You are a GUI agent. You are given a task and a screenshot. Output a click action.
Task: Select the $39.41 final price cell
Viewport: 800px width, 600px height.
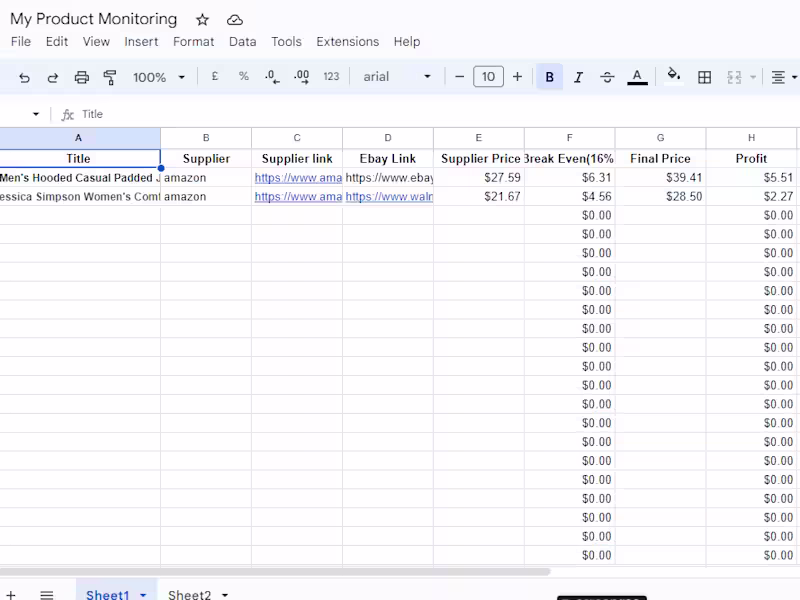(x=660, y=178)
